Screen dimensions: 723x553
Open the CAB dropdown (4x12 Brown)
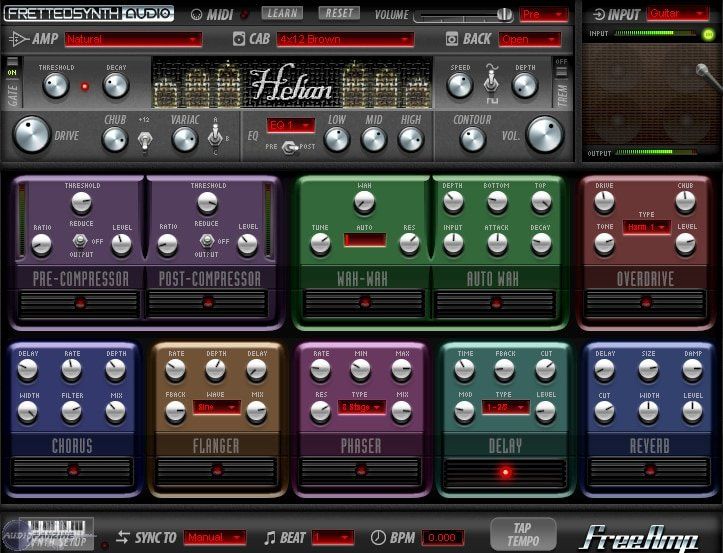click(345, 39)
